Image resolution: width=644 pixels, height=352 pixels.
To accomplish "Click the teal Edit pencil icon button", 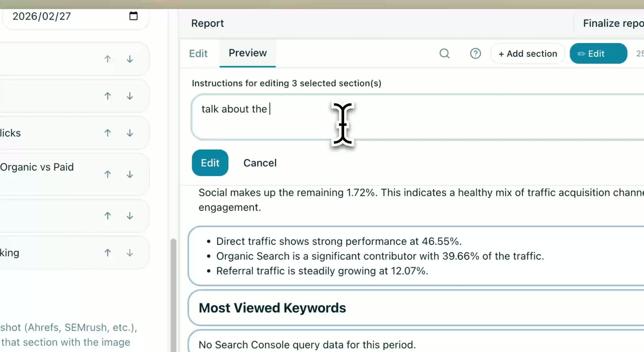I will (x=598, y=53).
